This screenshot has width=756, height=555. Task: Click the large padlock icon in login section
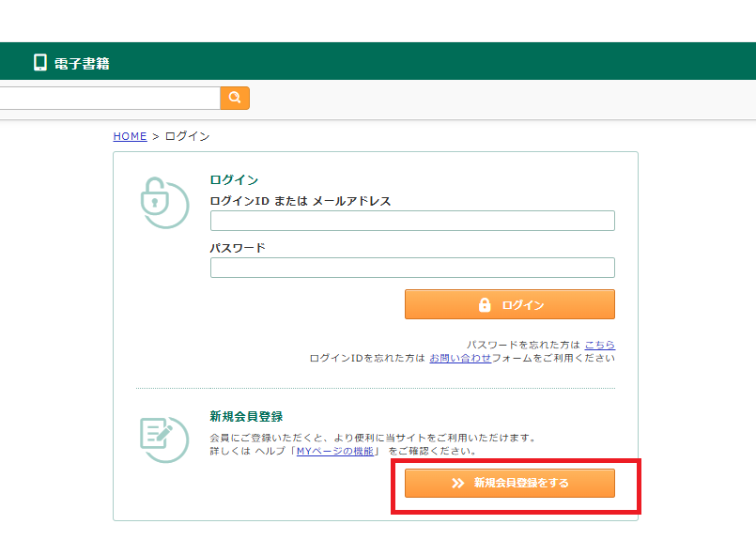pyautogui.click(x=163, y=202)
